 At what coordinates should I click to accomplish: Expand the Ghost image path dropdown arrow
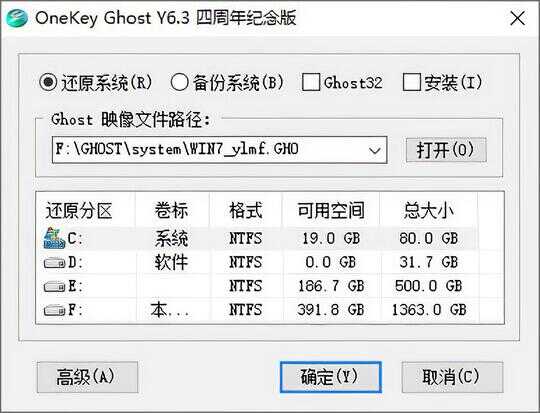coord(374,150)
